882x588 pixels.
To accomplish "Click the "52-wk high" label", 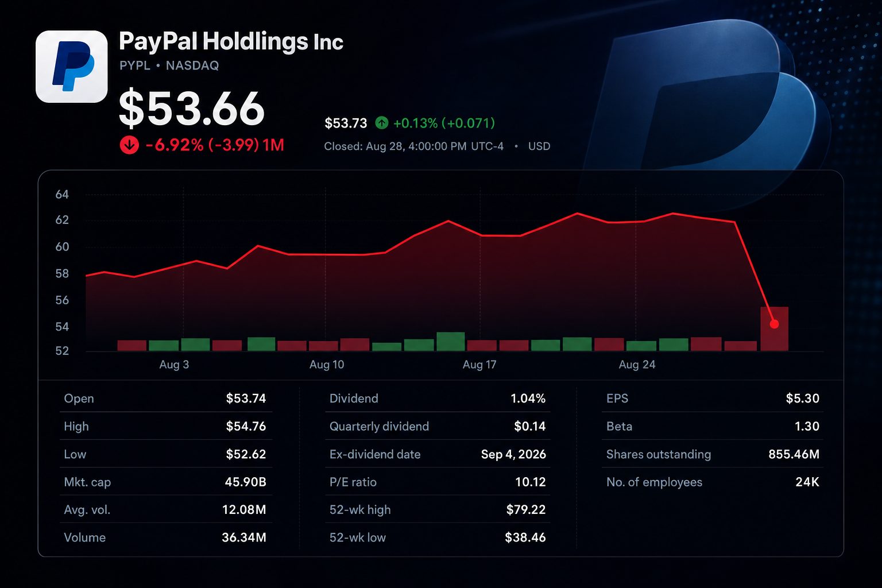I will point(360,510).
